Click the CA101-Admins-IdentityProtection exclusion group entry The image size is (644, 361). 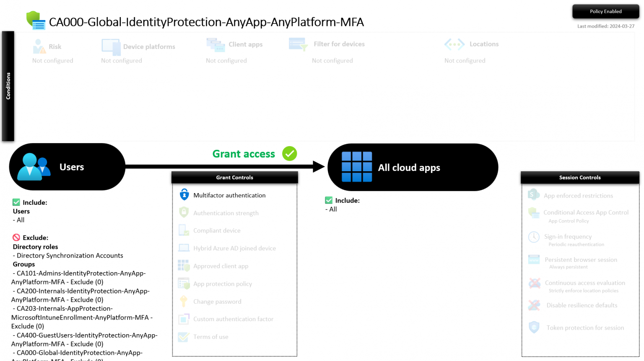point(78,277)
